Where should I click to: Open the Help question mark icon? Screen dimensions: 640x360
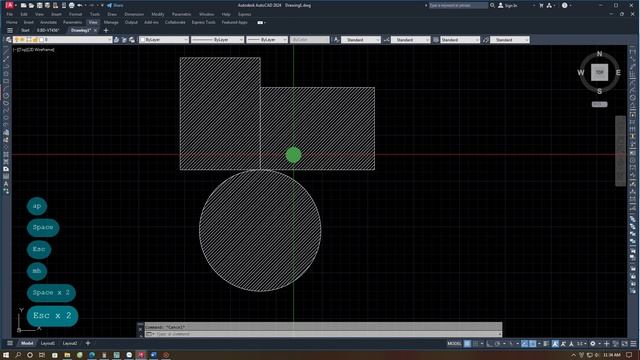[x=564, y=5]
